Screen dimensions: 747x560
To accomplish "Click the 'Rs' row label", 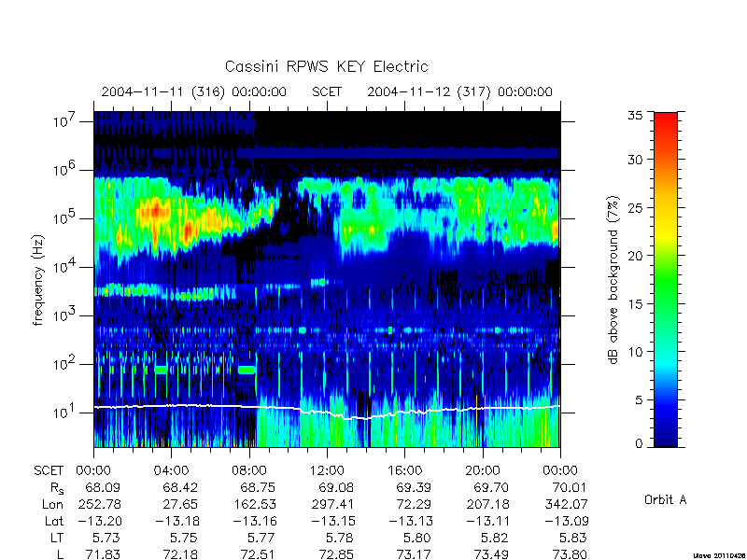I will (x=57, y=488).
